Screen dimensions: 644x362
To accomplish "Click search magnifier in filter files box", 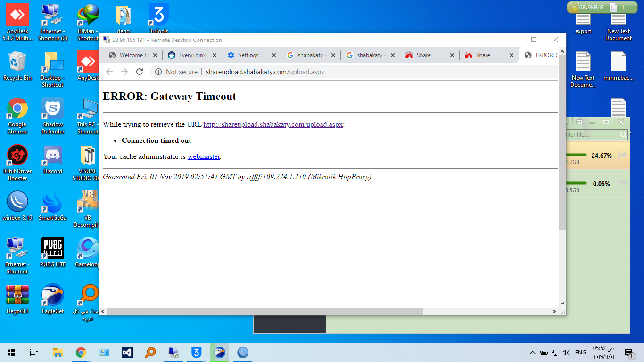I will point(623,135).
